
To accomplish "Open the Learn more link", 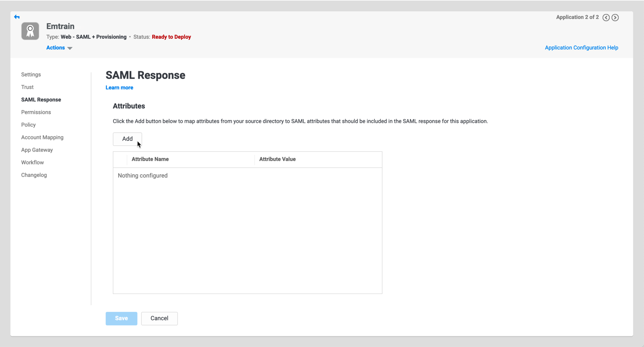I will click(x=119, y=88).
